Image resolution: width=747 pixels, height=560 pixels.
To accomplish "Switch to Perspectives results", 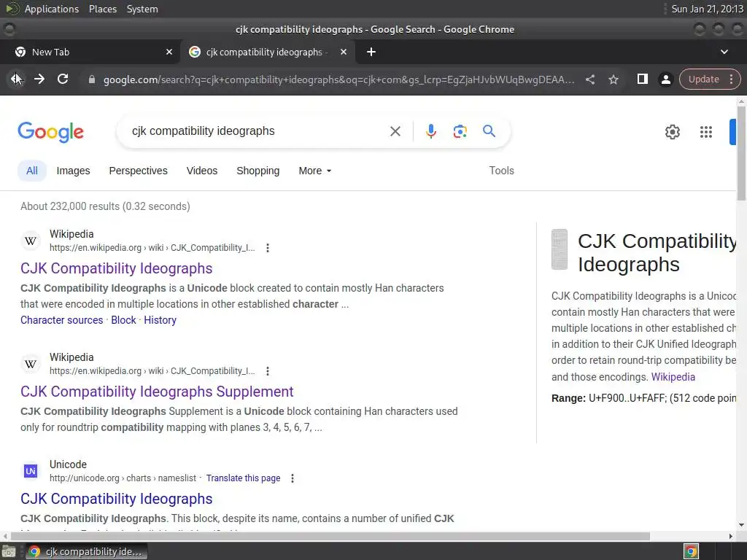I will tap(138, 171).
